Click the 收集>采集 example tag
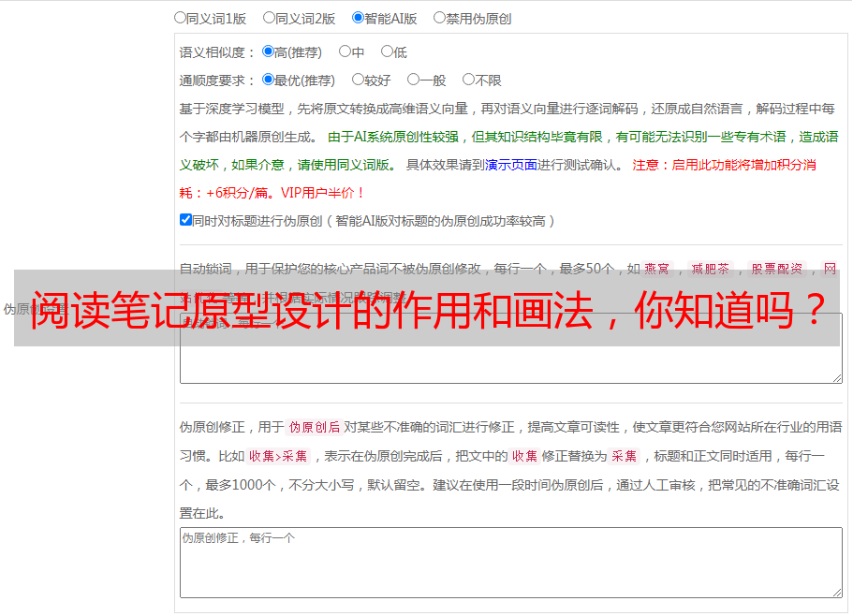 point(278,456)
